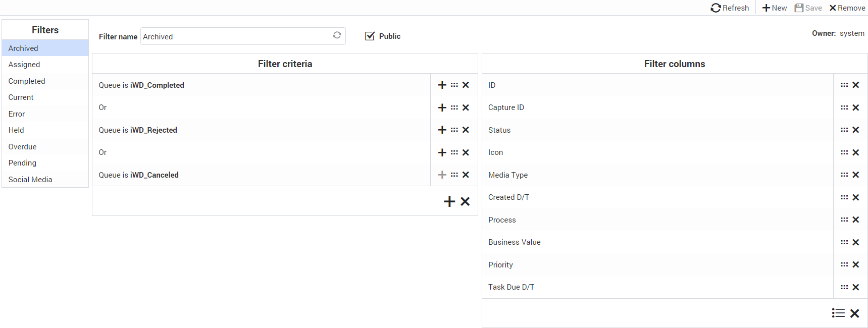
Task: Select the Assigned filter
Action: 24,65
